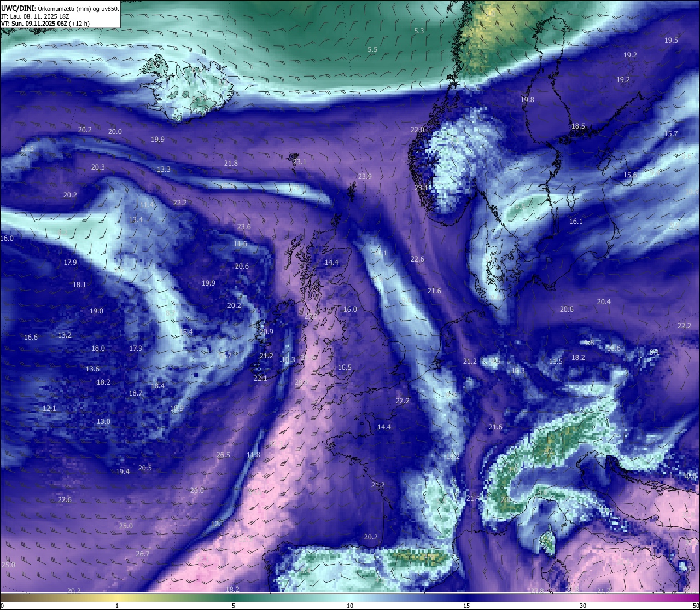Click the colour scale tick labelled 30
Screen dimensions: 700x610
pyautogui.click(x=583, y=606)
